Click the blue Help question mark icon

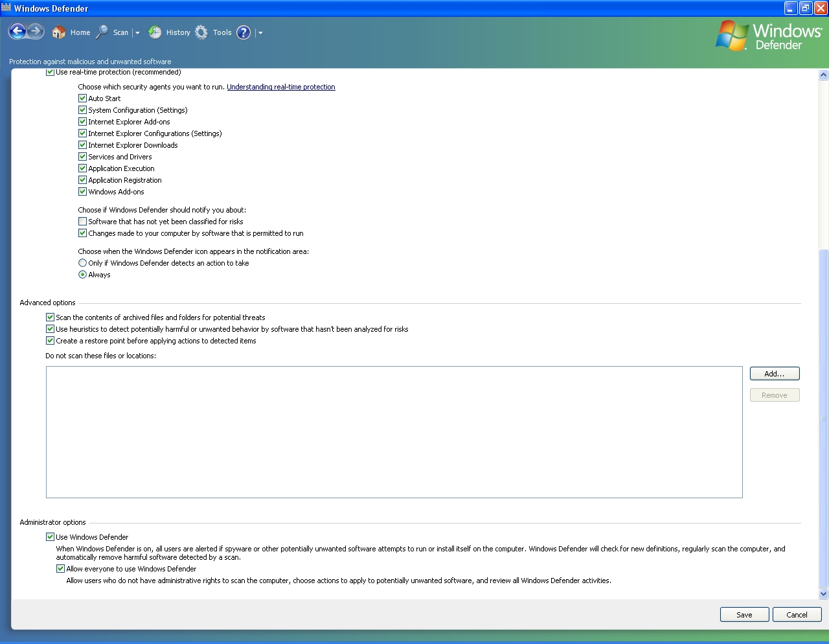coord(244,32)
